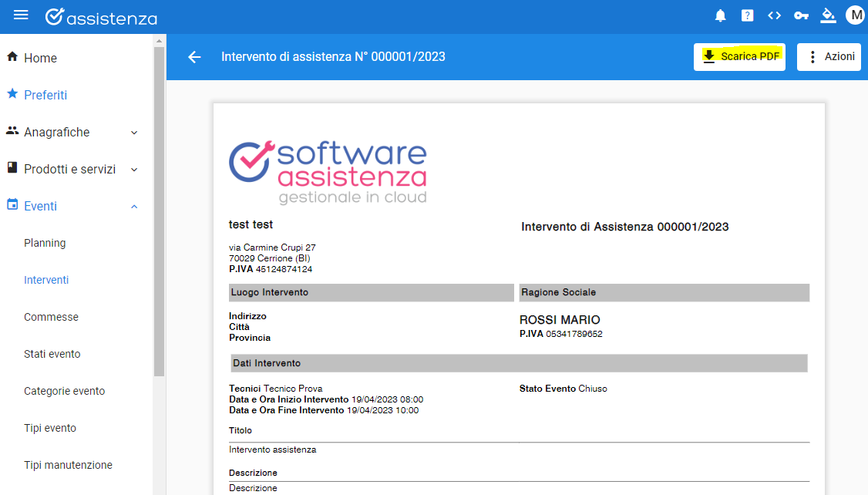Select Interventi in the sidebar
The width and height of the screenshot is (868, 495).
pos(46,280)
